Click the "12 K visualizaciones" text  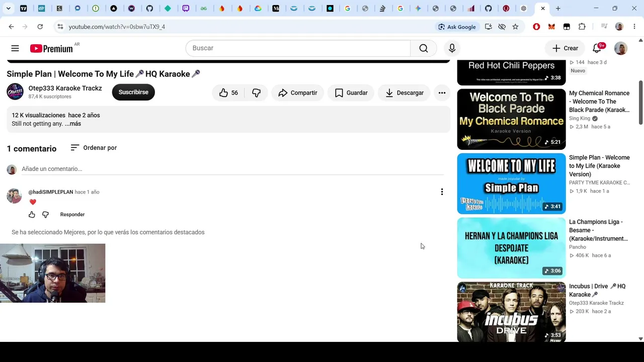39,115
